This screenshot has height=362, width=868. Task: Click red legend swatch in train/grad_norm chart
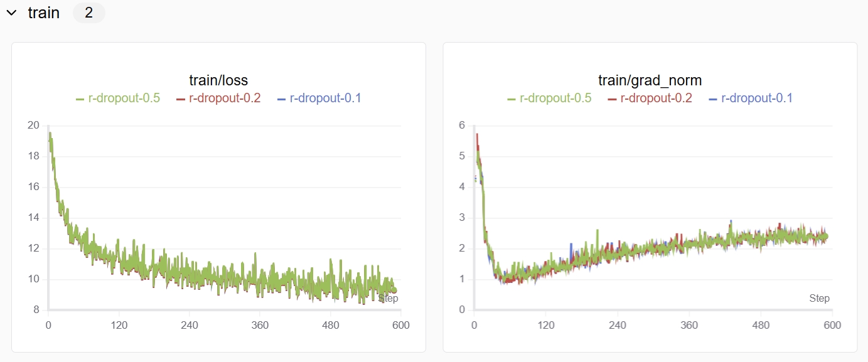pos(613,99)
